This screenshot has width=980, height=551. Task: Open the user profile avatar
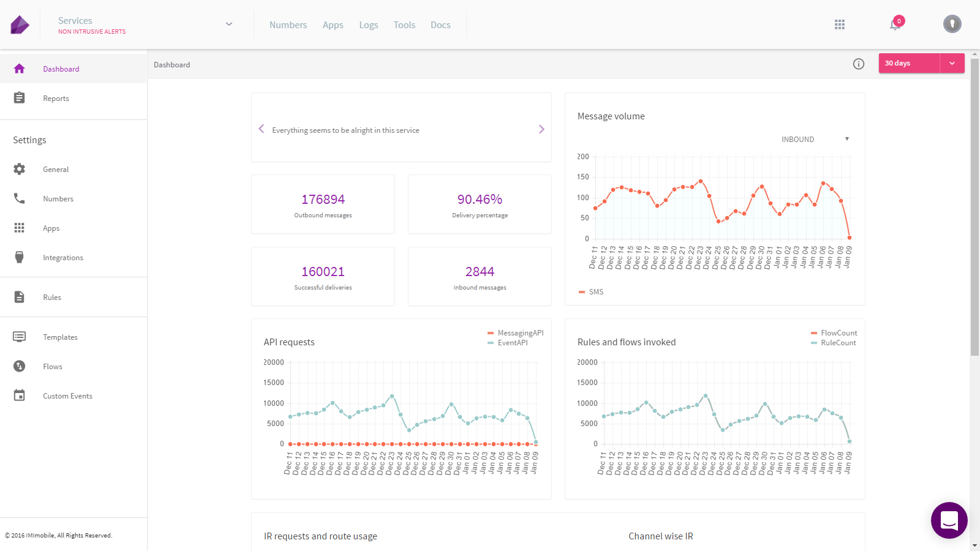pos(952,24)
